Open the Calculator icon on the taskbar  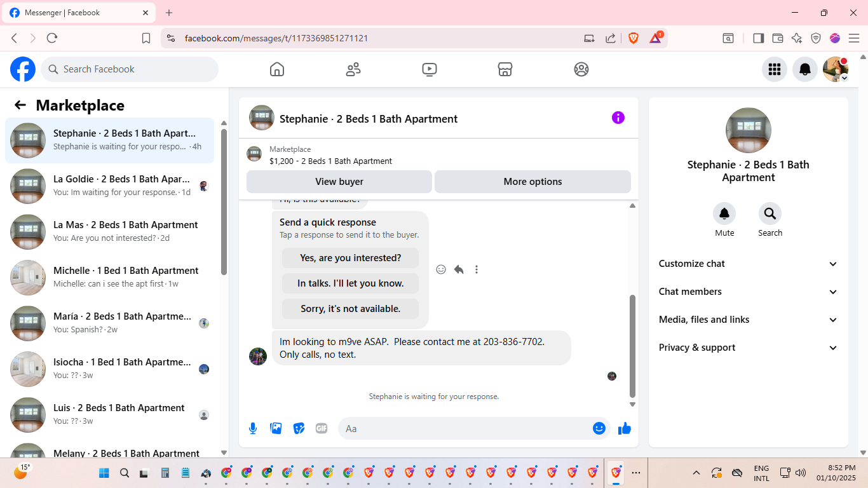(x=165, y=473)
